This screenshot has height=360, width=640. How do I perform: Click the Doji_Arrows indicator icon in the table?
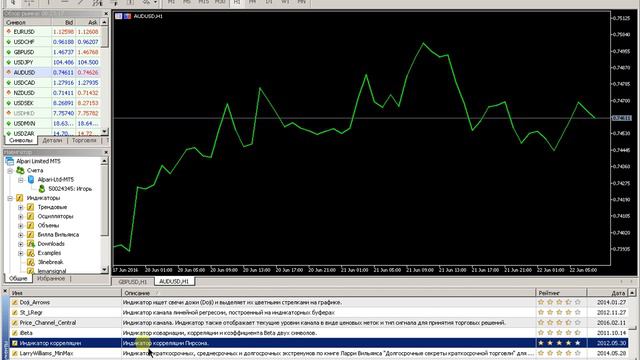[15, 302]
